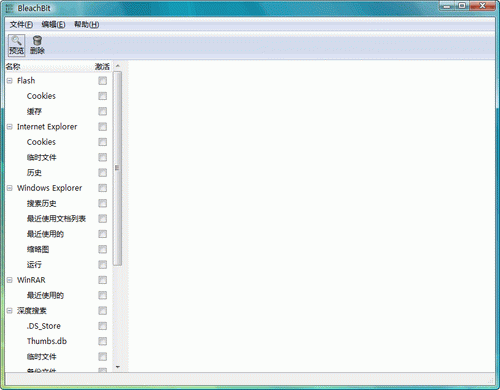Maximize the BleachBit window
The height and width of the screenshot is (390, 500).
click(x=462, y=6)
